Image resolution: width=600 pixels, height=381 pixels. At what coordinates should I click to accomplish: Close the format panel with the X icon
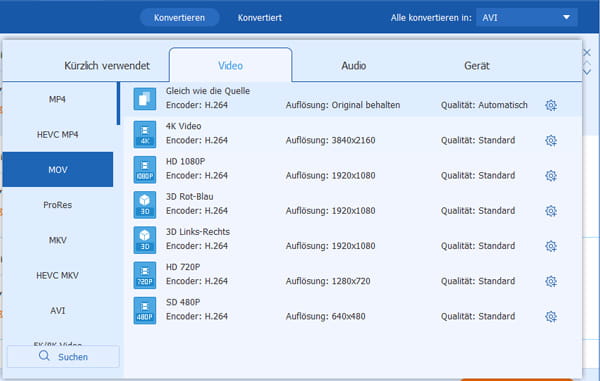[x=587, y=52]
